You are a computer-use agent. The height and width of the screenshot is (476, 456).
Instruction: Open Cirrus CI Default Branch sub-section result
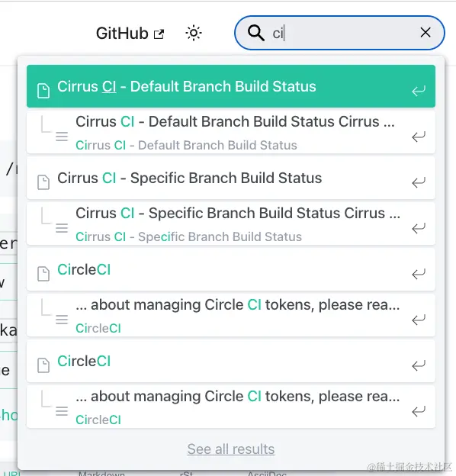tap(231, 133)
